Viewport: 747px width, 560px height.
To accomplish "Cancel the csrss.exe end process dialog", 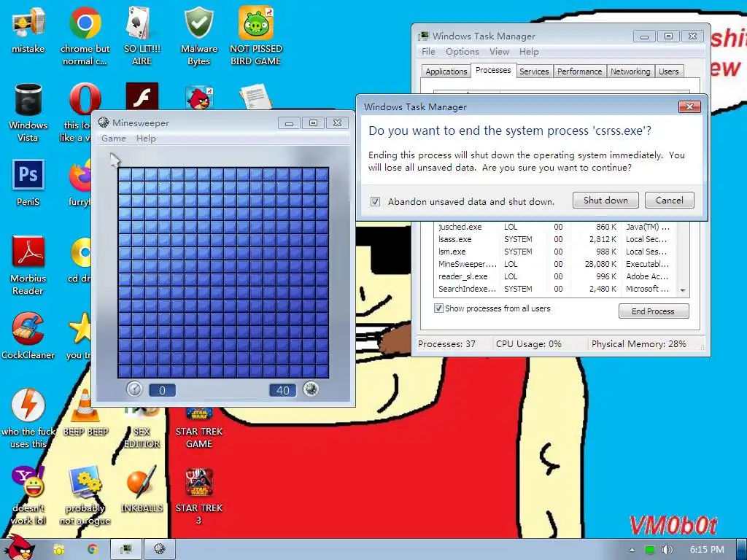I will 669,201.
